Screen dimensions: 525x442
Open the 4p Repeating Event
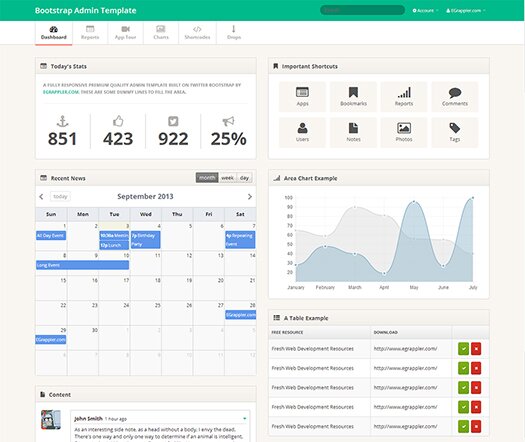click(x=240, y=240)
